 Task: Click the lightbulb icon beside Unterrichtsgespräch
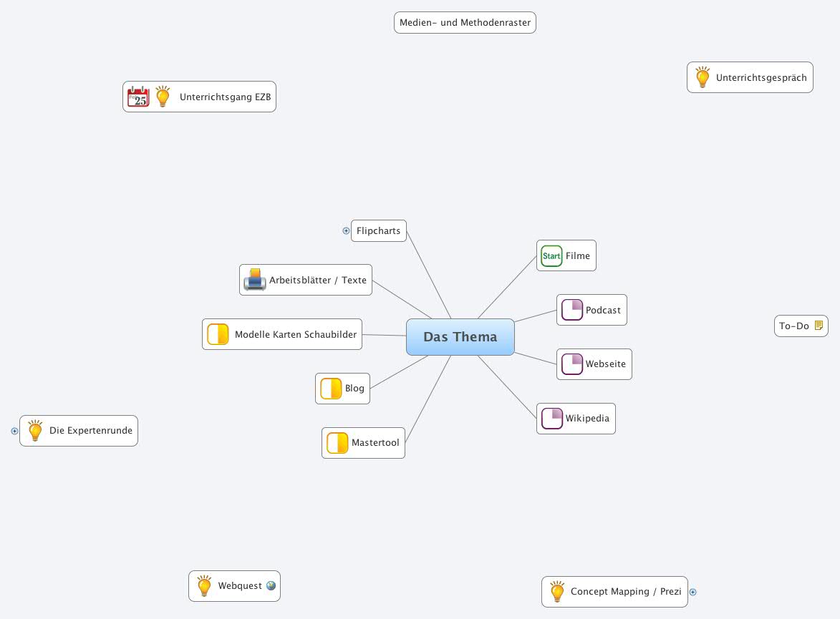click(702, 77)
